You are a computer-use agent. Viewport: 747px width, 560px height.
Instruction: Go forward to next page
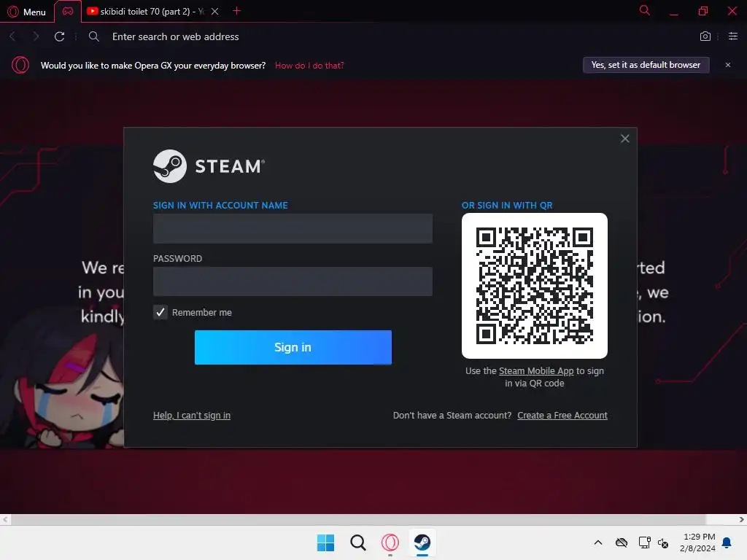click(x=36, y=36)
